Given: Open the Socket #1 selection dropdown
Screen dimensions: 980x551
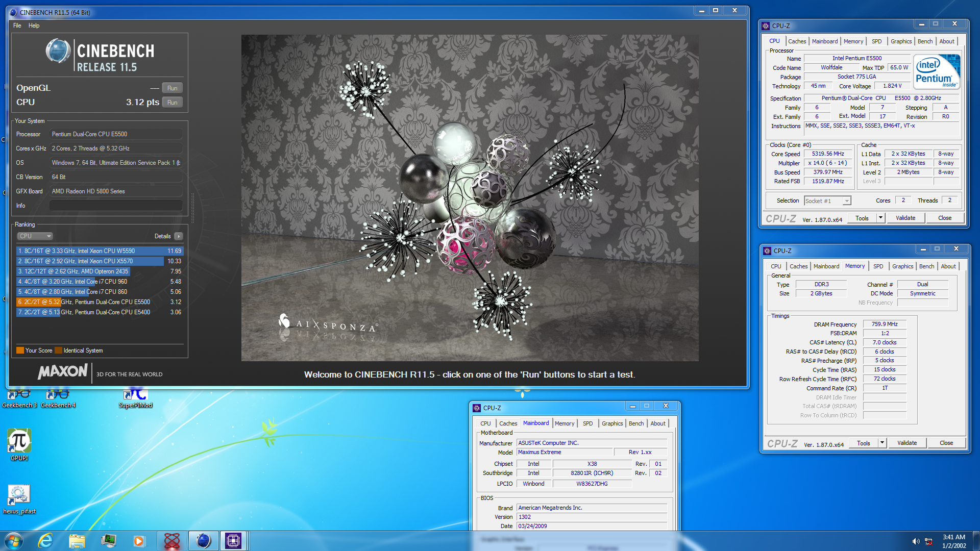Looking at the screenshot, I should [x=827, y=201].
